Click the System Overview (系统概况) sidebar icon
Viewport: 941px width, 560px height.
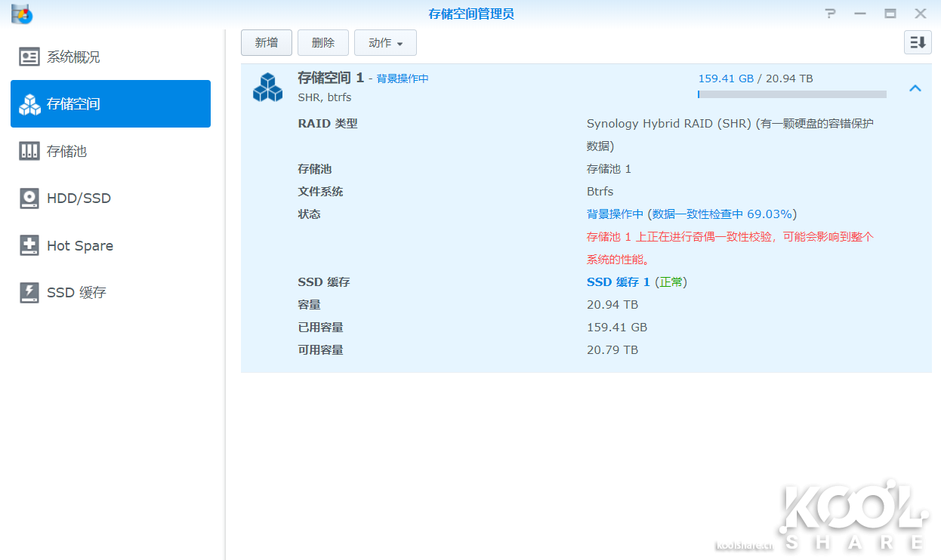coord(29,57)
